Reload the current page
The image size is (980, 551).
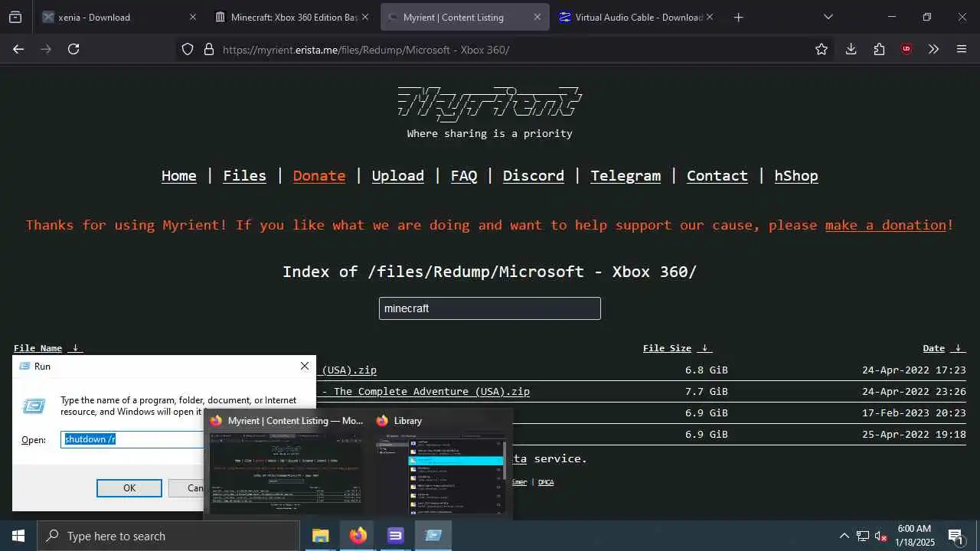click(73, 49)
